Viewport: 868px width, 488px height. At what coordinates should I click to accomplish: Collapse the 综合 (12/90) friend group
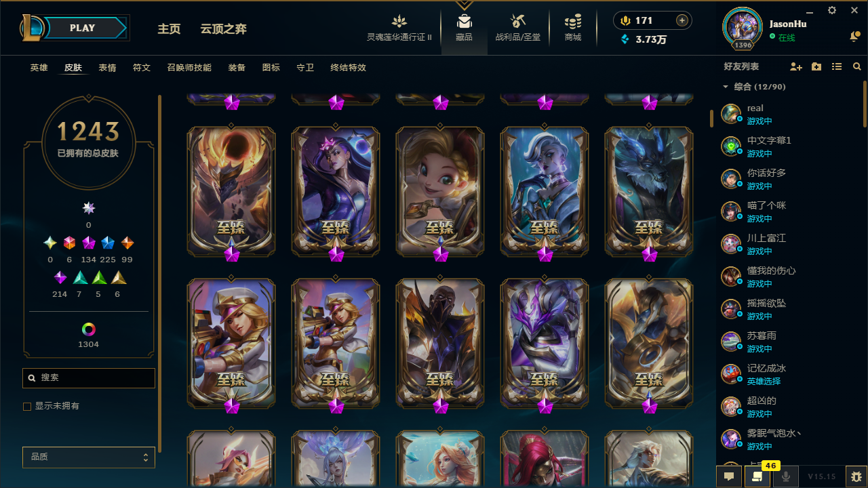coord(726,87)
